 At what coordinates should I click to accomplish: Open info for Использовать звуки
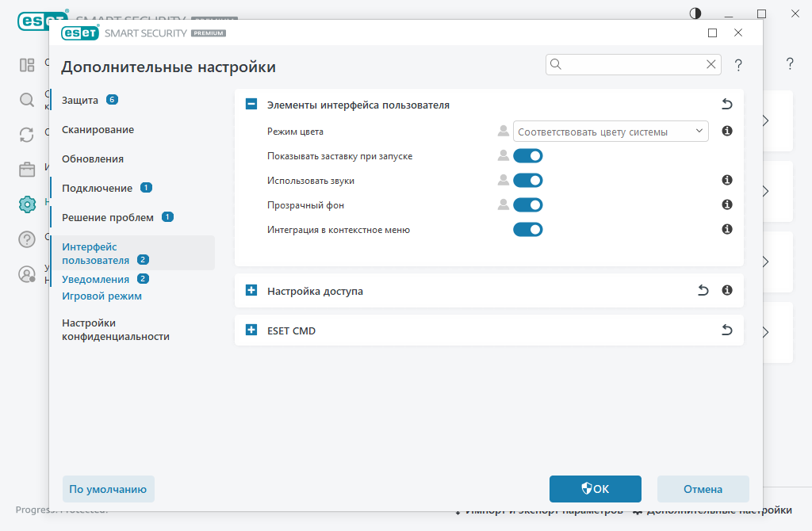[x=727, y=180]
